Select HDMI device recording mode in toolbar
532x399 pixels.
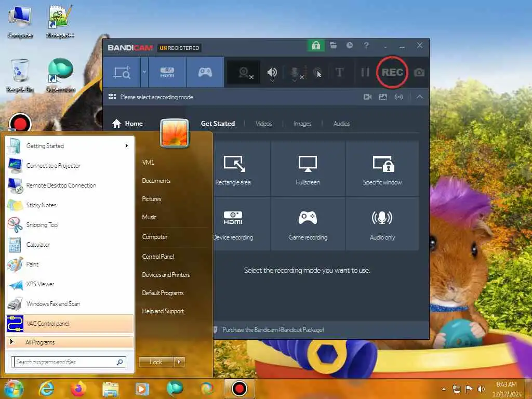coord(167,72)
